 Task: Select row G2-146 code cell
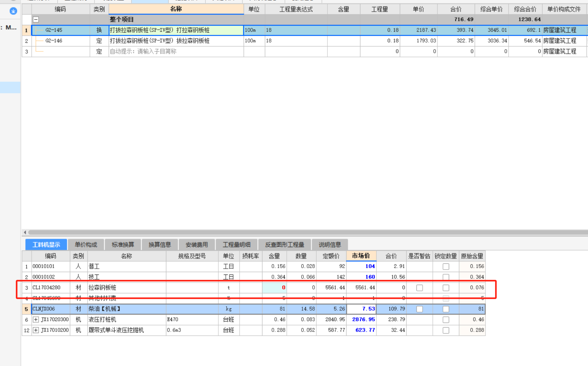point(60,41)
